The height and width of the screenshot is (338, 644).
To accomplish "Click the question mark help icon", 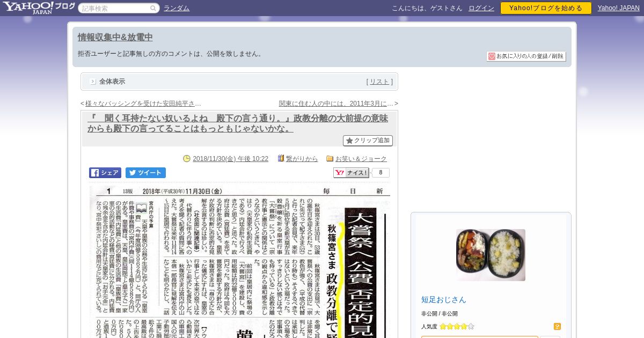I will click(x=557, y=326).
